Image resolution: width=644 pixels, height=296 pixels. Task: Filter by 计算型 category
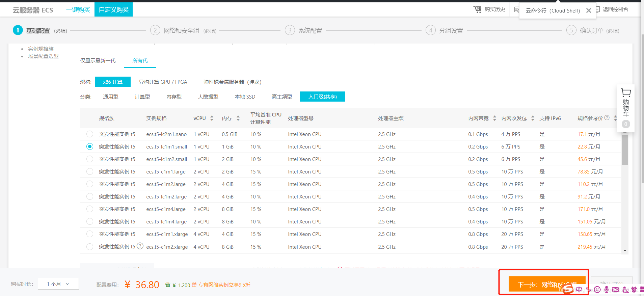(x=142, y=97)
